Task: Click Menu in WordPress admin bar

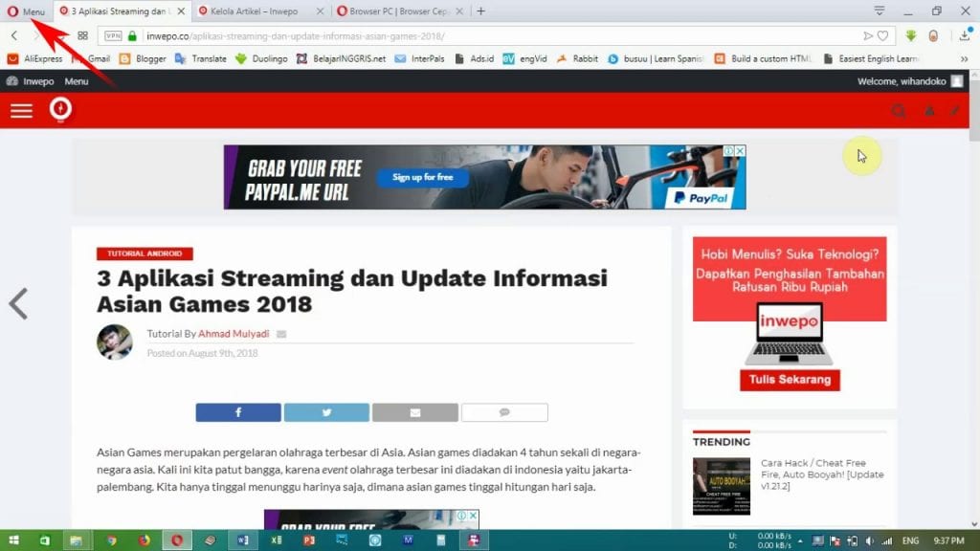Action: [x=77, y=81]
